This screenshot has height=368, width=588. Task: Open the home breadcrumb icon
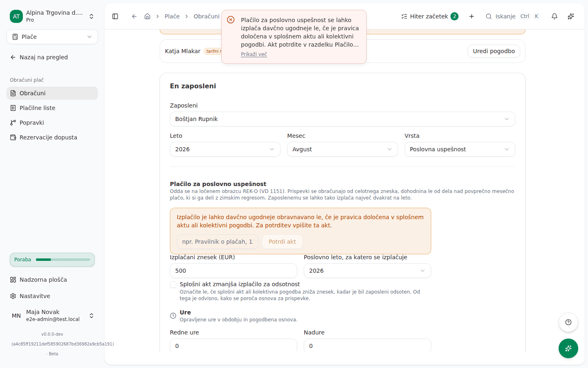(x=147, y=16)
